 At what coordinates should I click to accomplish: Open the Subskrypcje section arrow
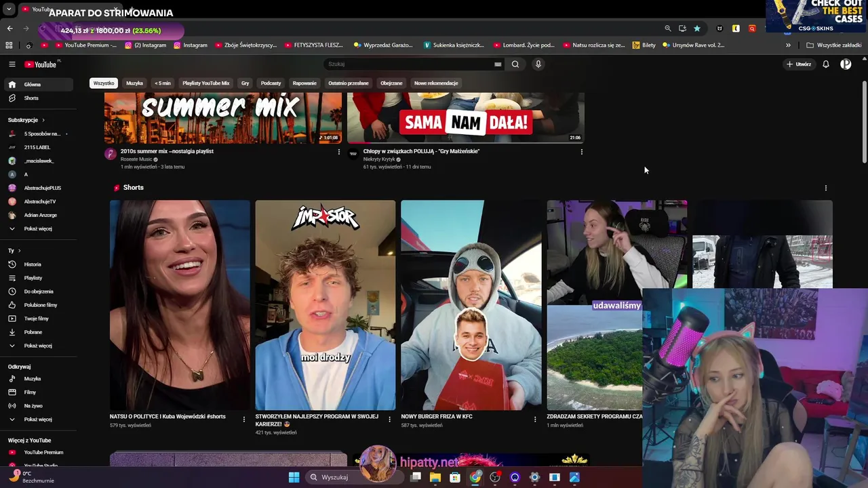44,120
